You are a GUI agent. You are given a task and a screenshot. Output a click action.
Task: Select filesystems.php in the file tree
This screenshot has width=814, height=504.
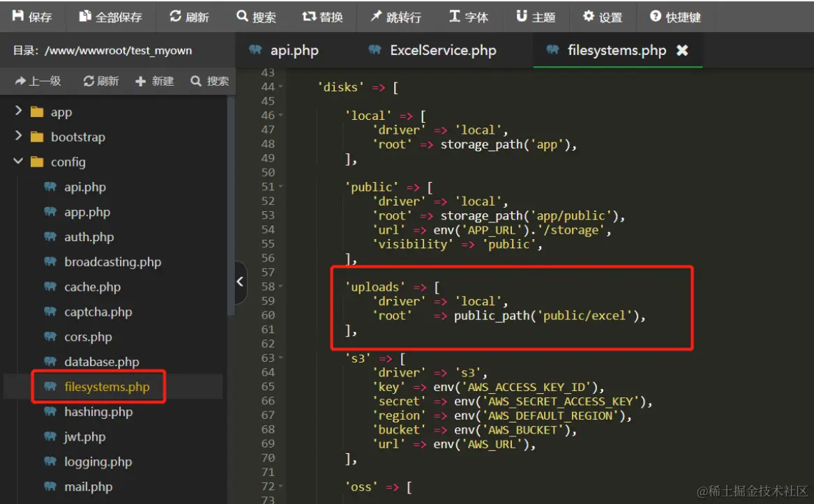point(107,387)
